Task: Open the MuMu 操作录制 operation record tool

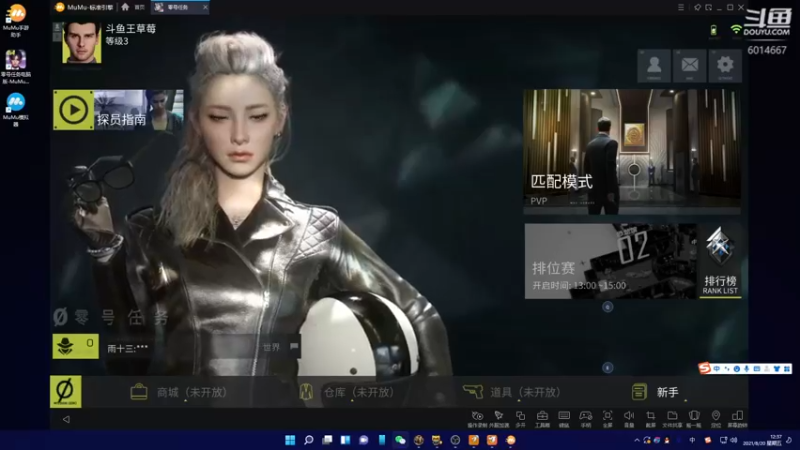Action: (477, 419)
